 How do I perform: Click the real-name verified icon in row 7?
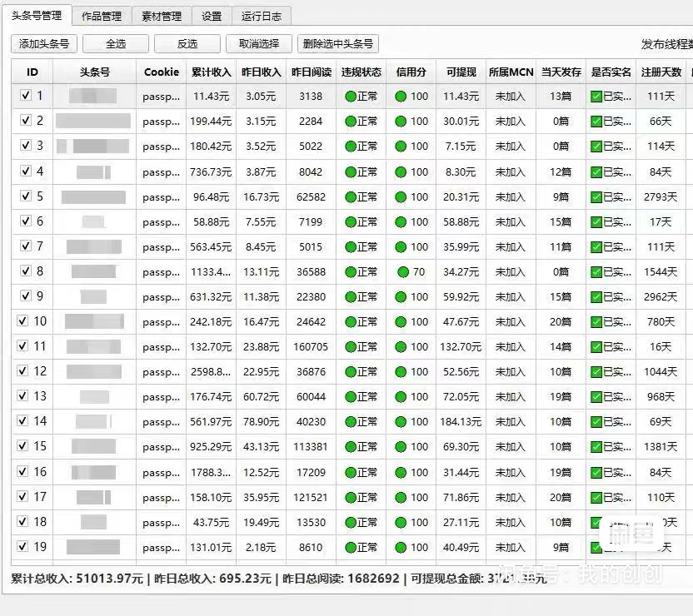pos(596,247)
